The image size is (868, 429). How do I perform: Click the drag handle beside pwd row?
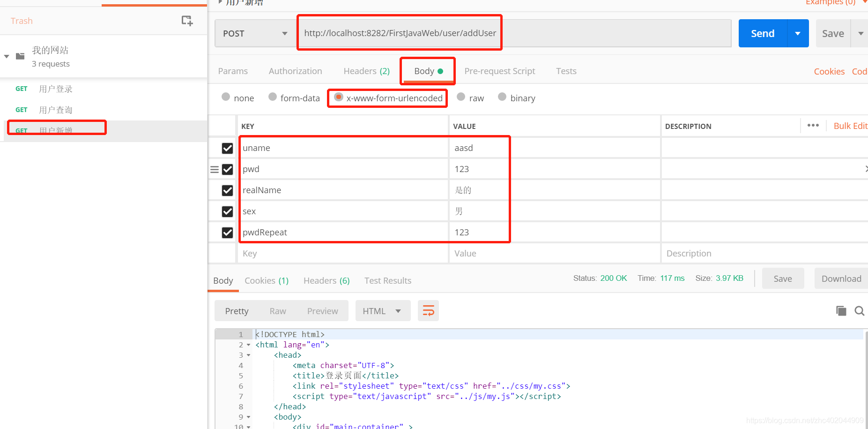pos(214,169)
